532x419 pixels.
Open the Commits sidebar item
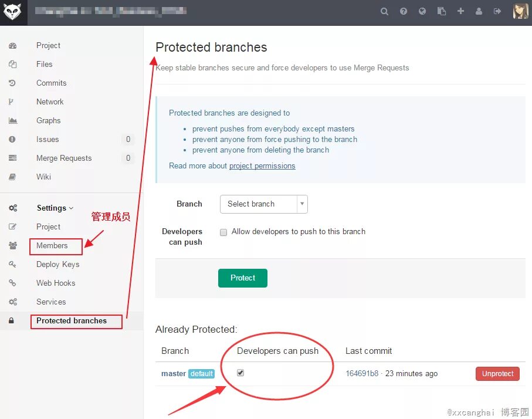[51, 83]
